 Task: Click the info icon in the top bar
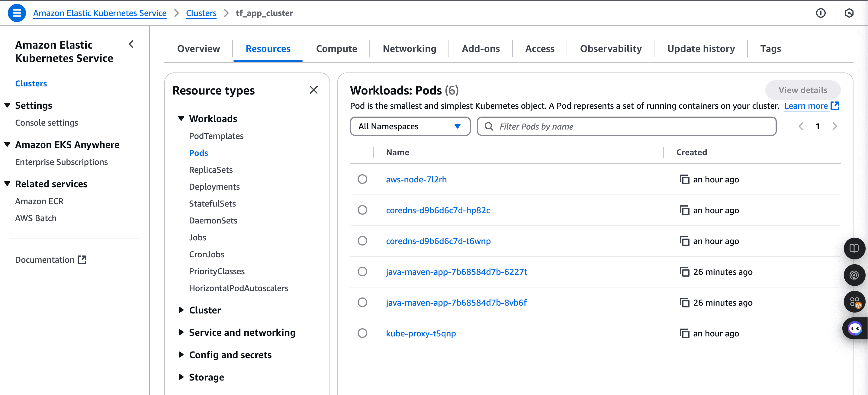click(821, 13)
